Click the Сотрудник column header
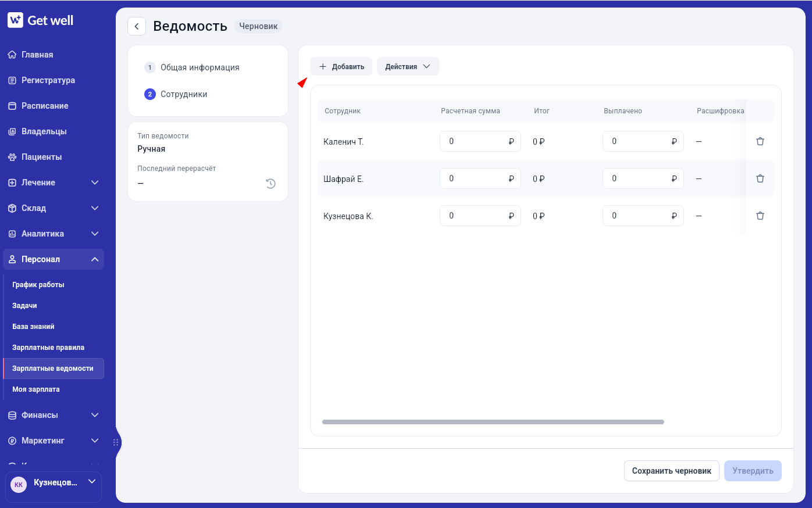 coord(343,111)
